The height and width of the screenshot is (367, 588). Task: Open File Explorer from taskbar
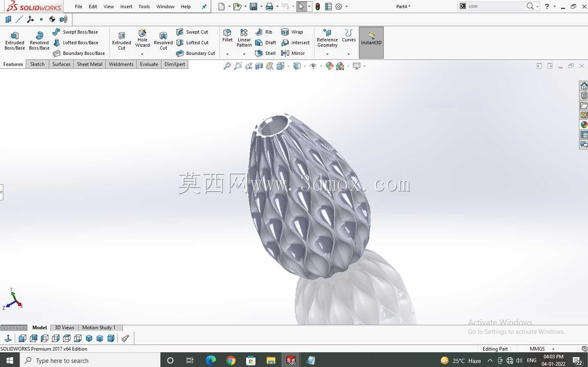tap(271, 360)
